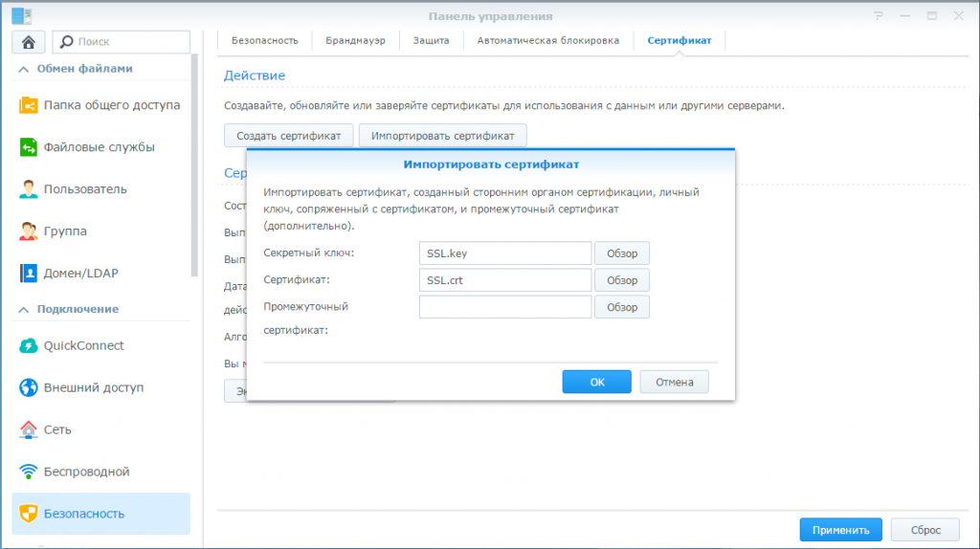Browse (Обзор) for the intermediate certificate
The height and width of the screenshot is (549, 980).
click(621, 307)
